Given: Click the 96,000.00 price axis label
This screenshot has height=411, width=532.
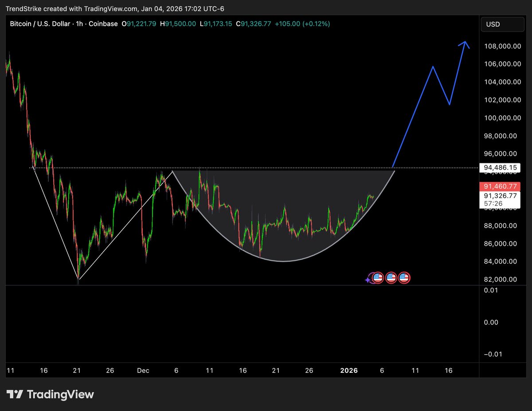Looking at the screenshot, I should pyautogui.click(x=501, y=154).
